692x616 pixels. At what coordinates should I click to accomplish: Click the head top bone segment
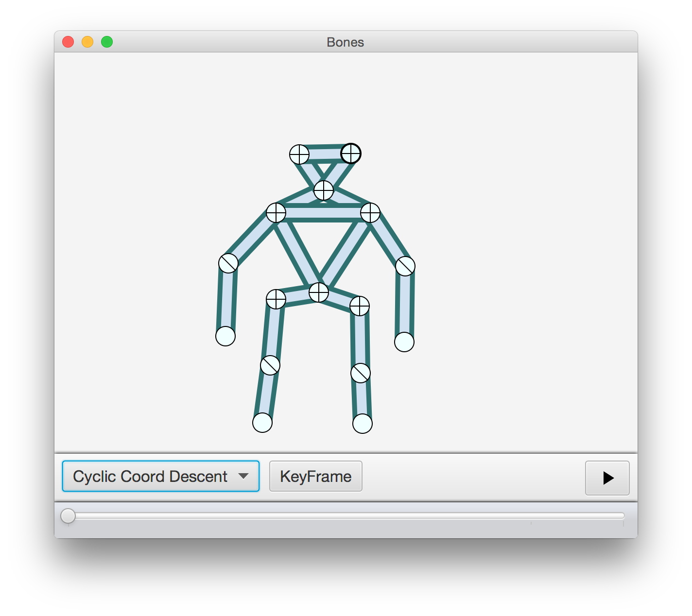click(325, 154)
